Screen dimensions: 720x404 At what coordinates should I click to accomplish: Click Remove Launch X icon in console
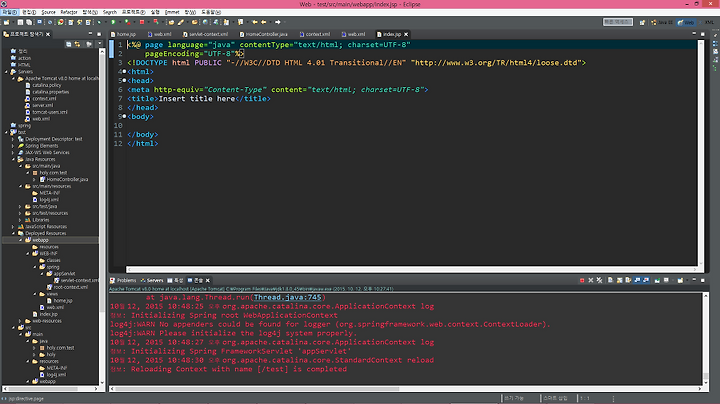pos(591,280)
